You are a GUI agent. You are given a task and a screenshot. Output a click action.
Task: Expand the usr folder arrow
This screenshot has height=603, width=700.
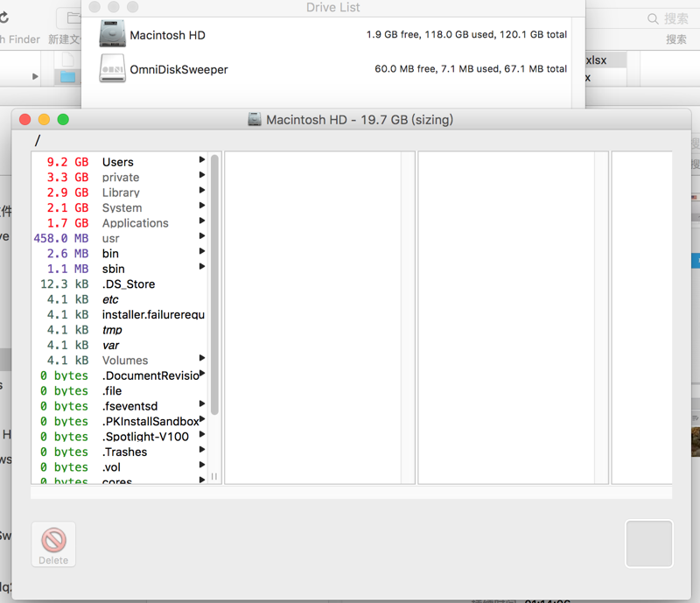pyautogui.click(x=202, y=235)
